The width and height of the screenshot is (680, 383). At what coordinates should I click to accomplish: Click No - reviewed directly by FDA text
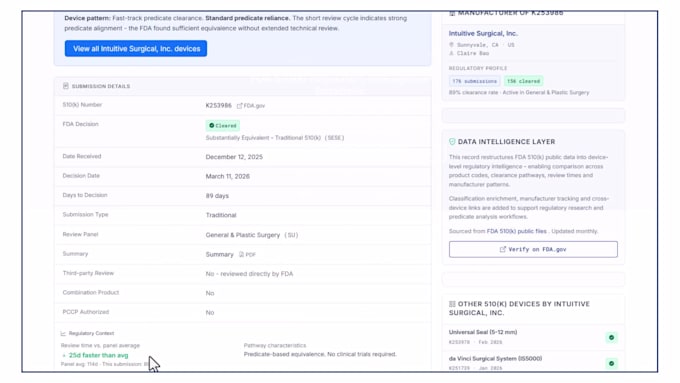(249, 274)
